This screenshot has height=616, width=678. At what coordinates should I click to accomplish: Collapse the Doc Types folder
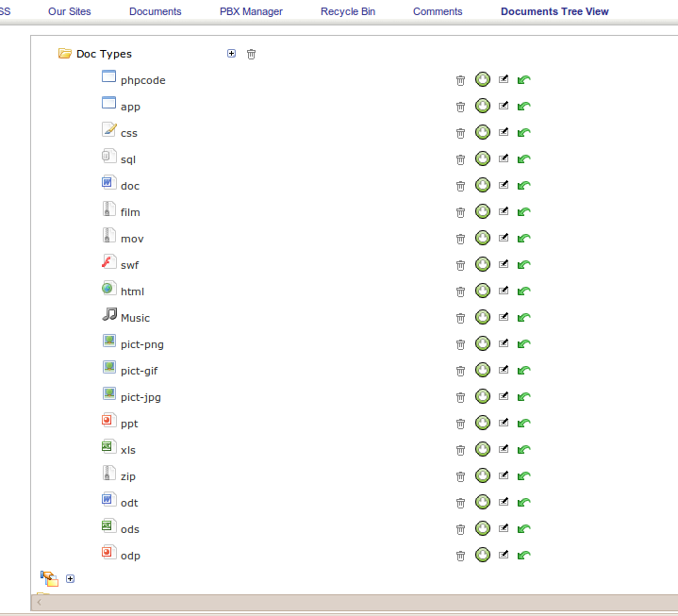(65, 54)
